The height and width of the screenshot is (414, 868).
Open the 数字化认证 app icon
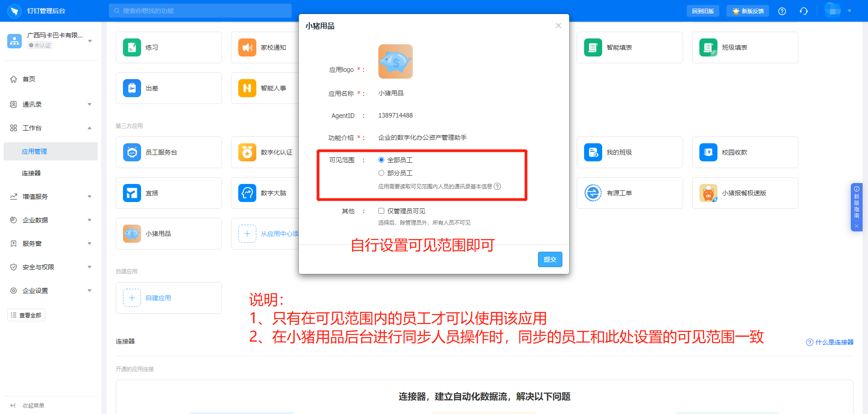pyautogui.click(x=247, y=152)
